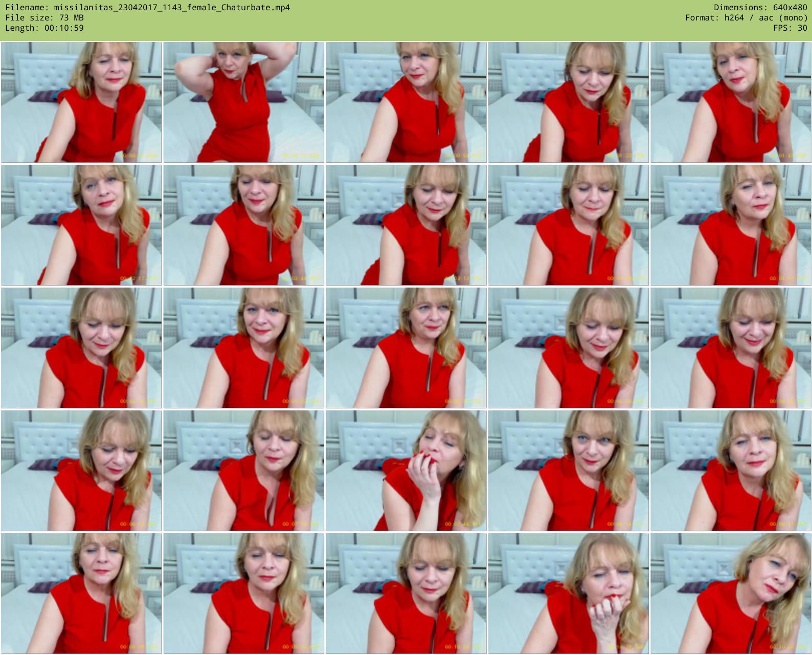The height and width of the screenshot is (655, 812).
Task: Open the first thumbnail in the top row
Action: coord(81,102)
